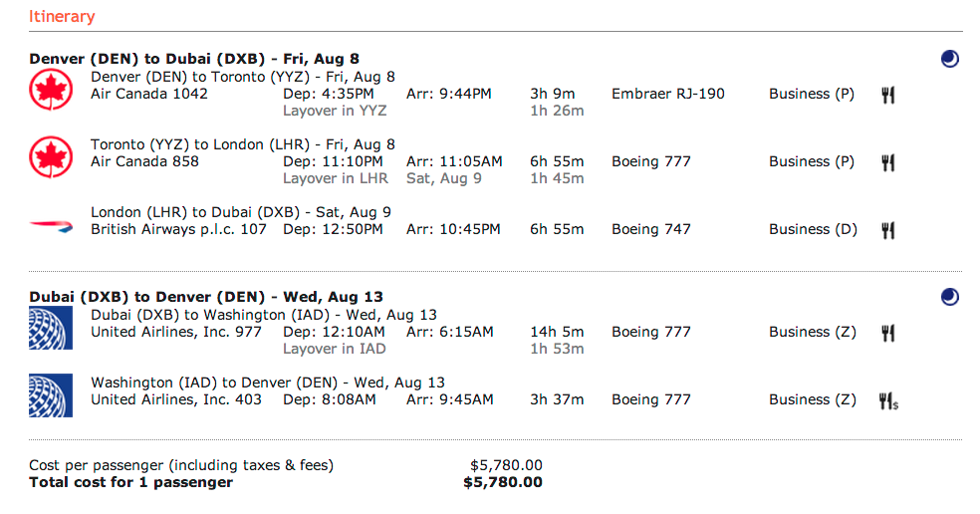Click the paid meal icon on United 403
The width and height of the screenshot is (980, 514).
[888, 400]
